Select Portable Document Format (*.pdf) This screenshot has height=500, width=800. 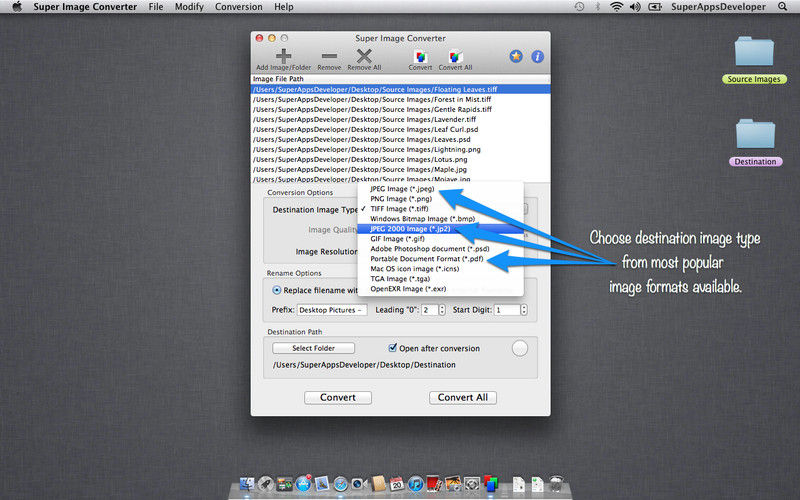tap(440, 259)
